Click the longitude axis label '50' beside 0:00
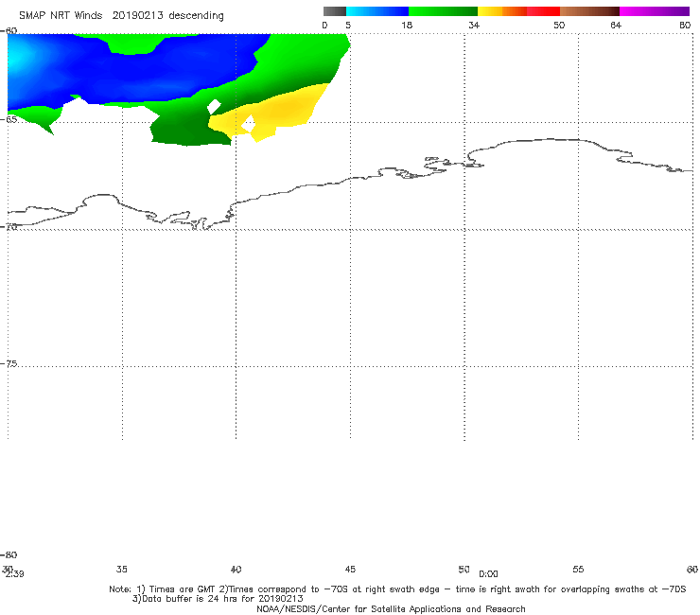 tap(464, 569)
